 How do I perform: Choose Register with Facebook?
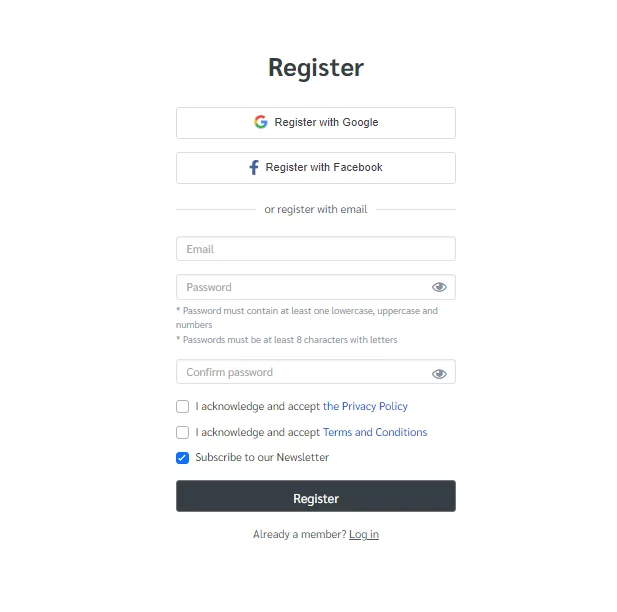[316, 168]
